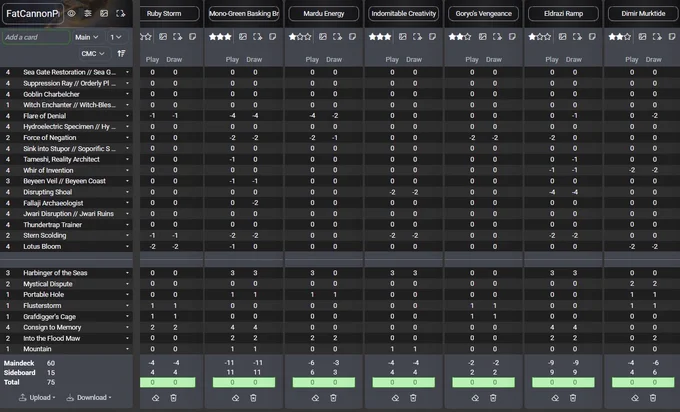This screenshot has height=412, width=680.
Task: Open the Main board dropdown
Action: (86, 37)
